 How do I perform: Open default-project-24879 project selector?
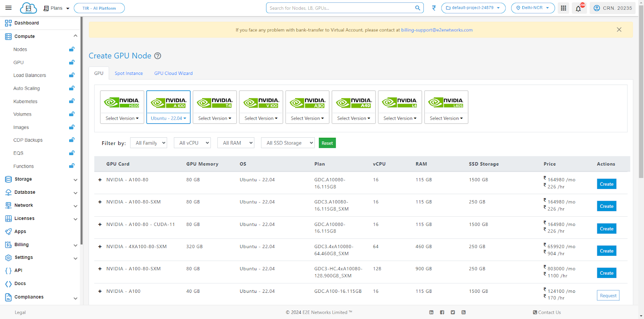point(473,8)
